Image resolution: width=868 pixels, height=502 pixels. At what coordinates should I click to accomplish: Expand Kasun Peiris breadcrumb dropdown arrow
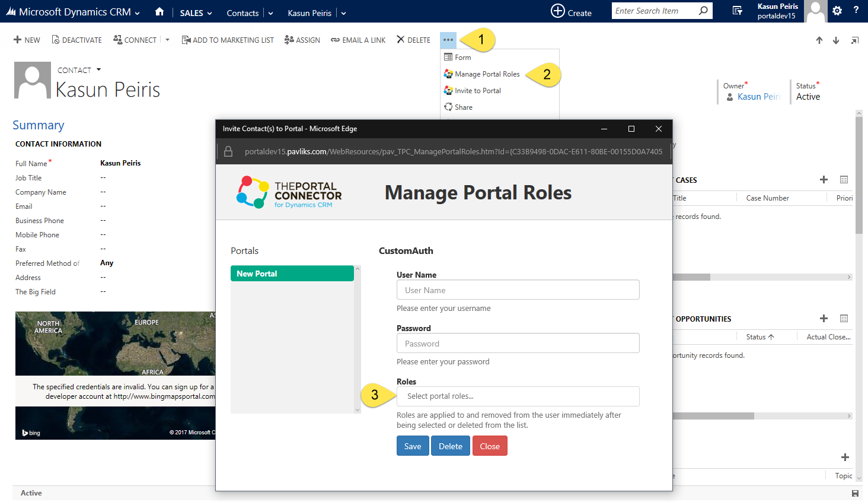(x=343, y=13)
